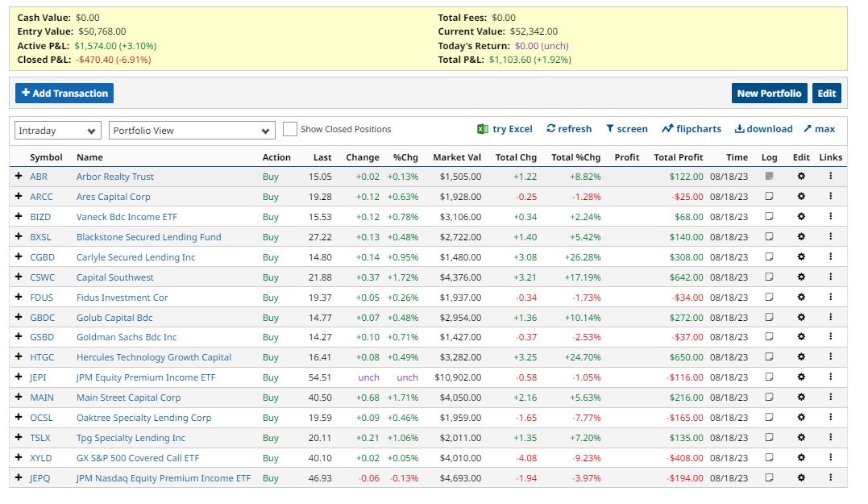The image size is (868, 504).
Task: Open the log note for CSWC
Action: pos(769,277)
